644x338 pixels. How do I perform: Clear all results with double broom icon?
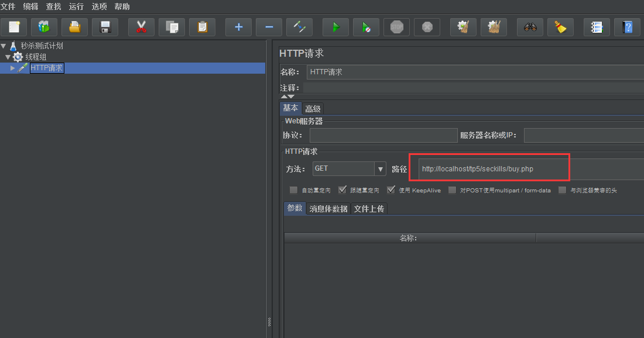494,27
